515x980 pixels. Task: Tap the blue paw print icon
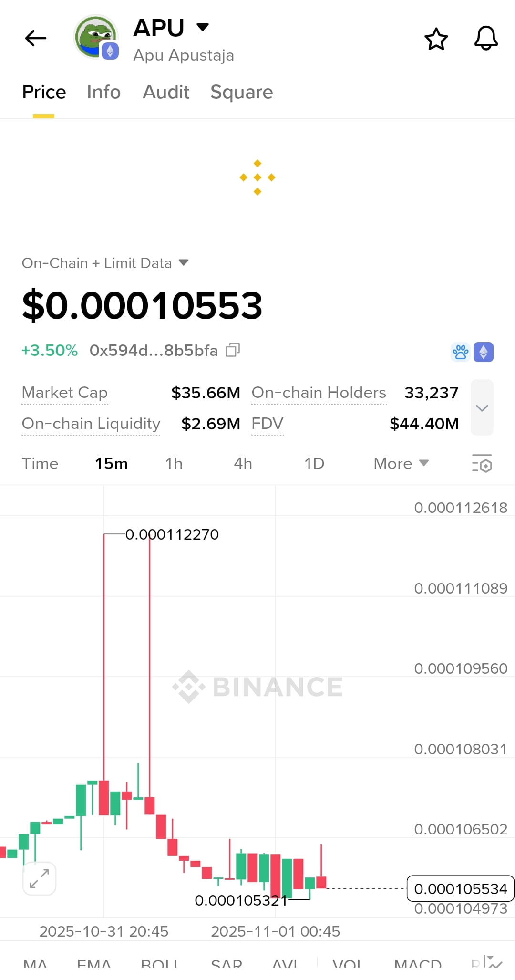click(x=461, y=352)
